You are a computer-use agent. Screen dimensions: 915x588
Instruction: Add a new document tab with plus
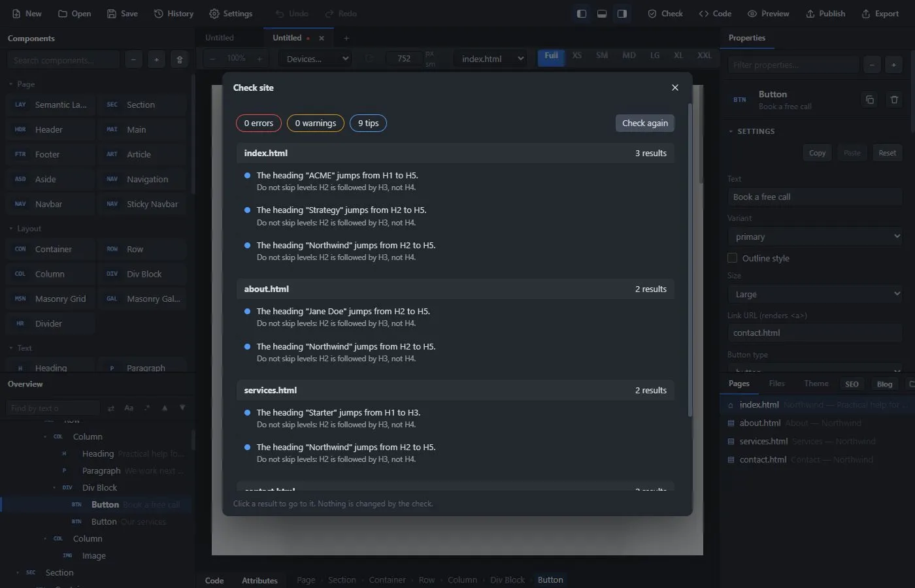coord(346,38)
